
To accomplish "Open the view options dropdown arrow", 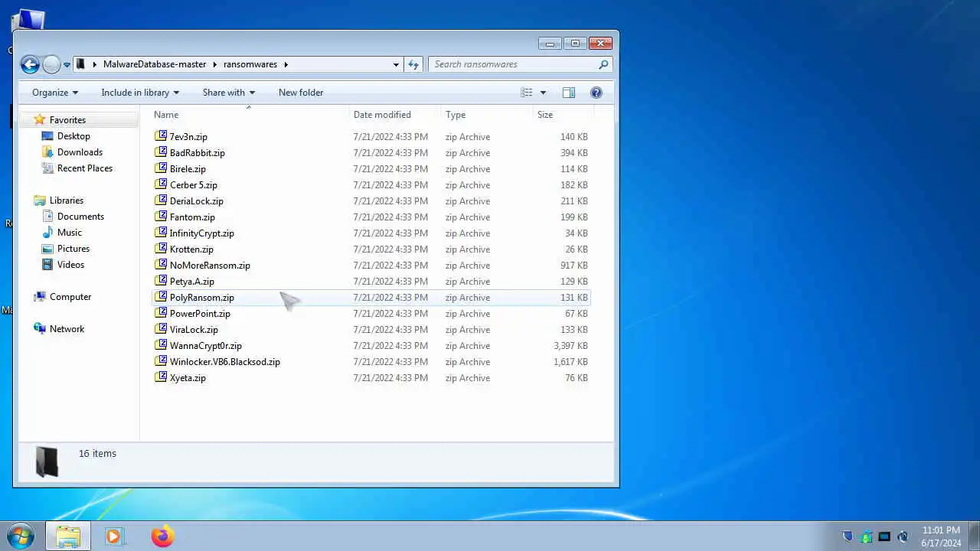I will click(543, 93).
